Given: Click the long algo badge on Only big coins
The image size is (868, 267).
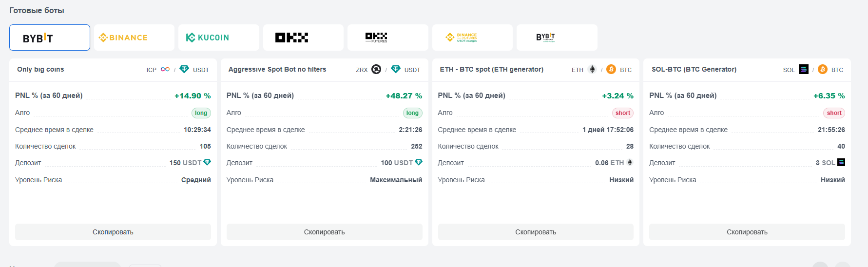Looking at the screenshot, I should pyautogui.click(x=201, y=113).
